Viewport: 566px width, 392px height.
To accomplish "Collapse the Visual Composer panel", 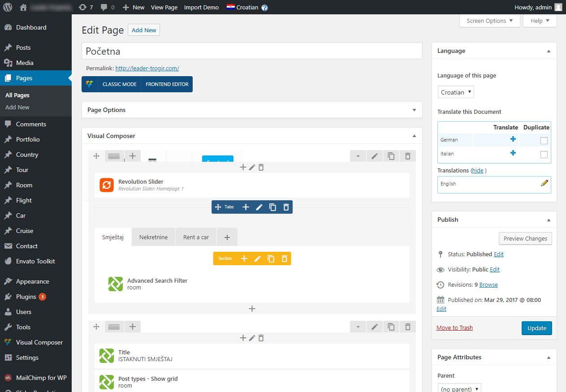I will coord(414,136).
